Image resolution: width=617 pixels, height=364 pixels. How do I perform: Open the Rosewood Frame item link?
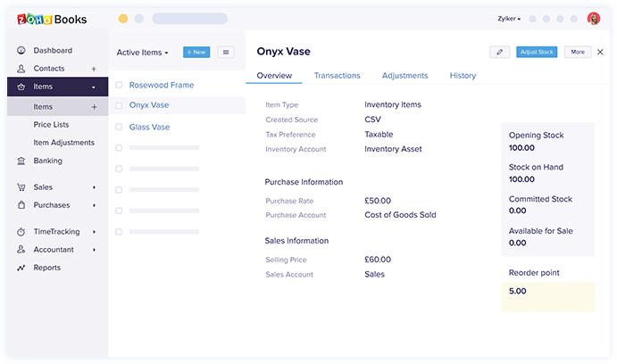(162, 85)
